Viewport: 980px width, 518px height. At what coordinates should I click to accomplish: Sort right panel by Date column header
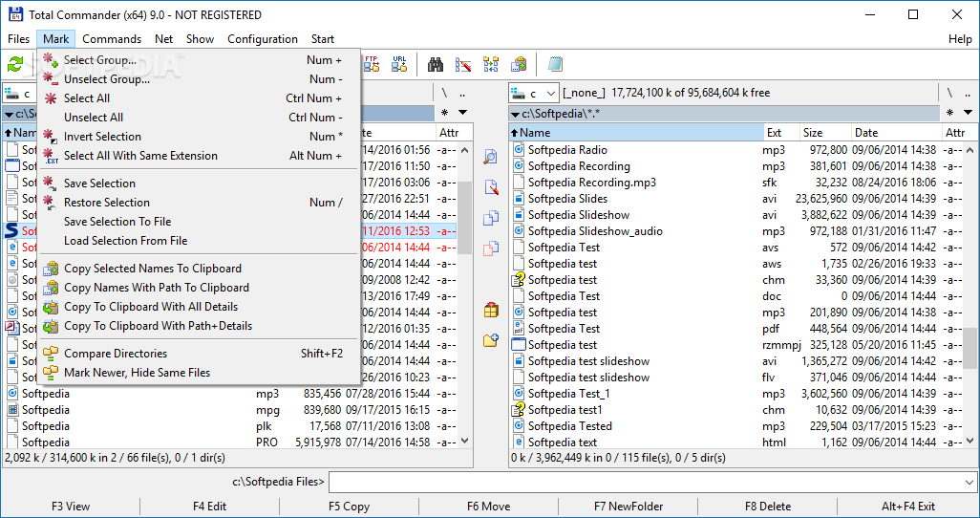(x=897, y=133)
